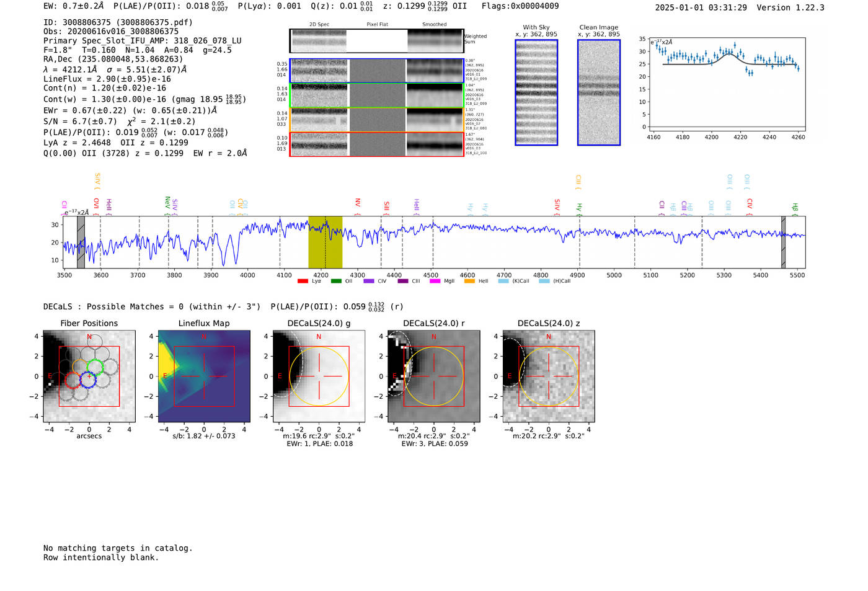
Task: Click the green Hγ line label
Action: coord(579,208)
